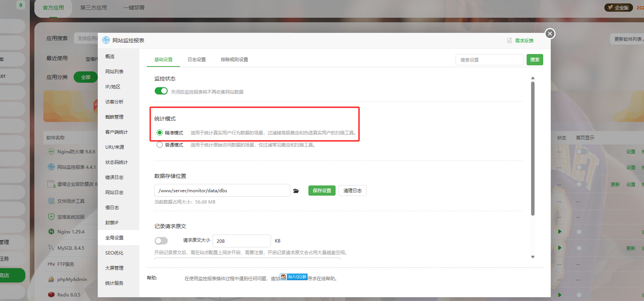Toggle homepage display switch in Nginx 1.29.4 row
Viewport: 644px width, 301px height.
579,232
